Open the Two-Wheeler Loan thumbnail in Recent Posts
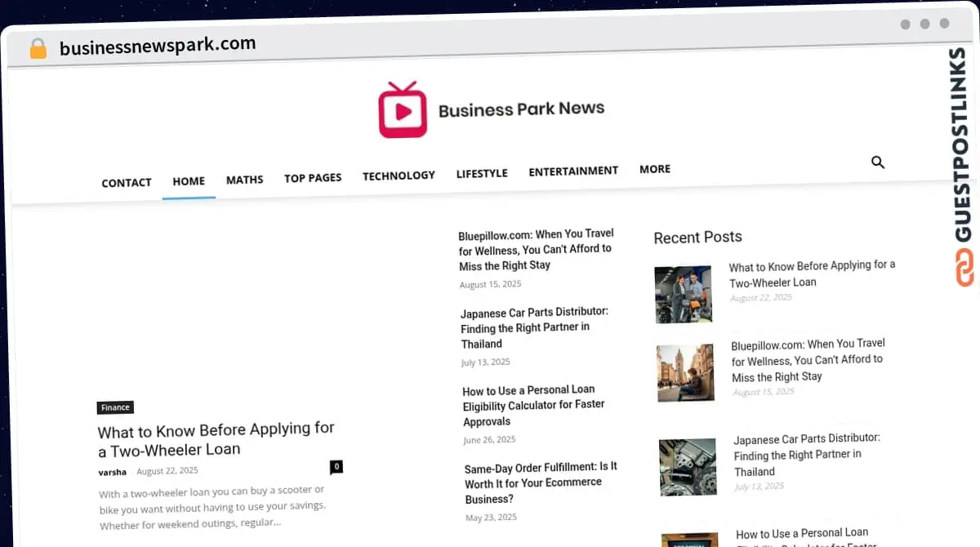This screenshot has width=980, height=547. point(683,294)
